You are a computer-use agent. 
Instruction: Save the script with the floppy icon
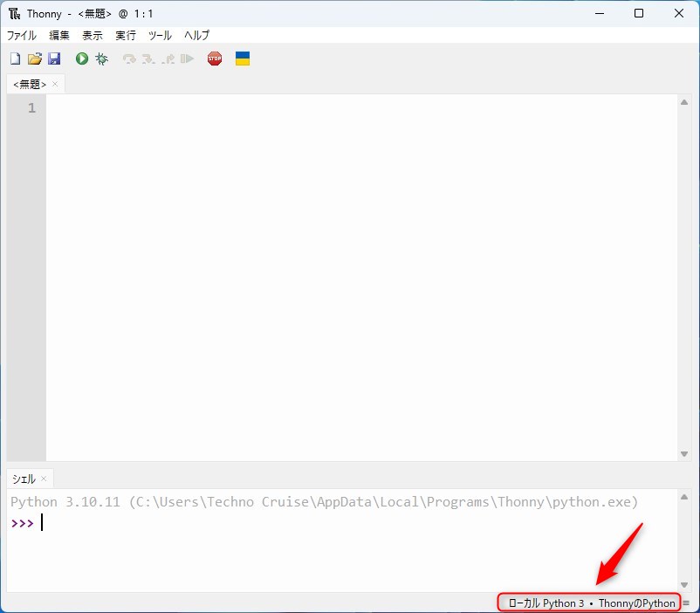point(54,59)
